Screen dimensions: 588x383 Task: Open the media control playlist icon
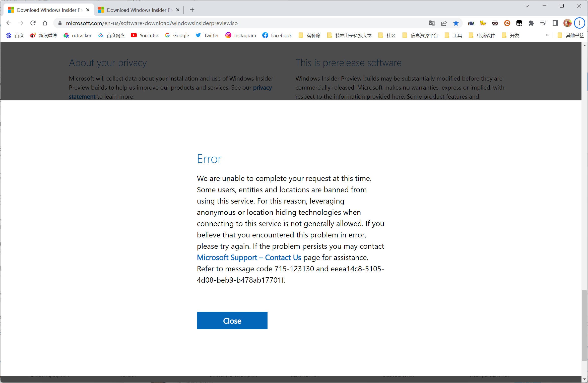(x=543, y=23)
